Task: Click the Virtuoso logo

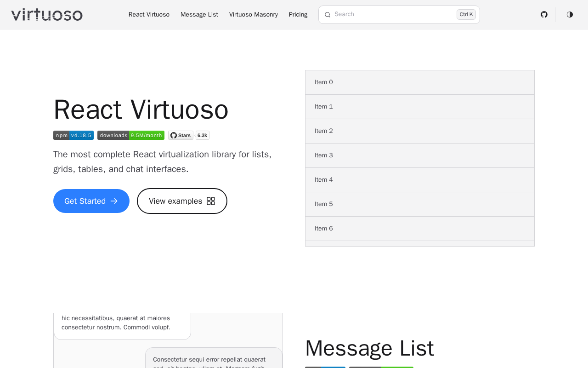Action: 47,15
